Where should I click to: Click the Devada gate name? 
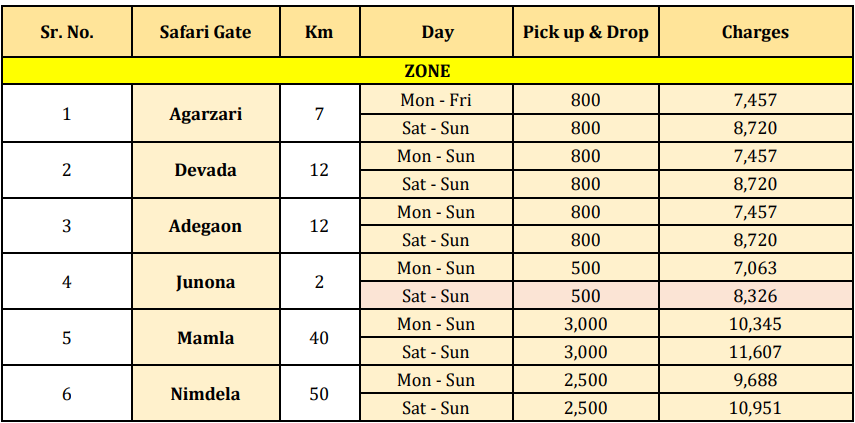(x=206, y=170)
